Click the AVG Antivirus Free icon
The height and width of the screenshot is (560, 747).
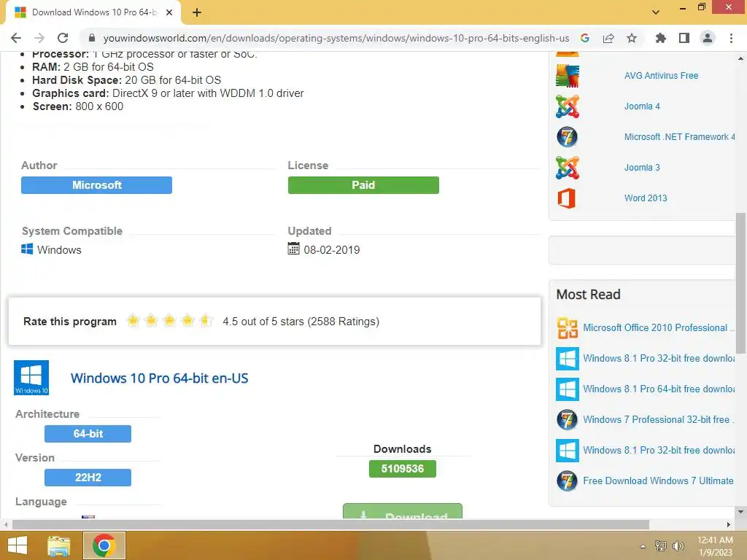coord(567,76)
